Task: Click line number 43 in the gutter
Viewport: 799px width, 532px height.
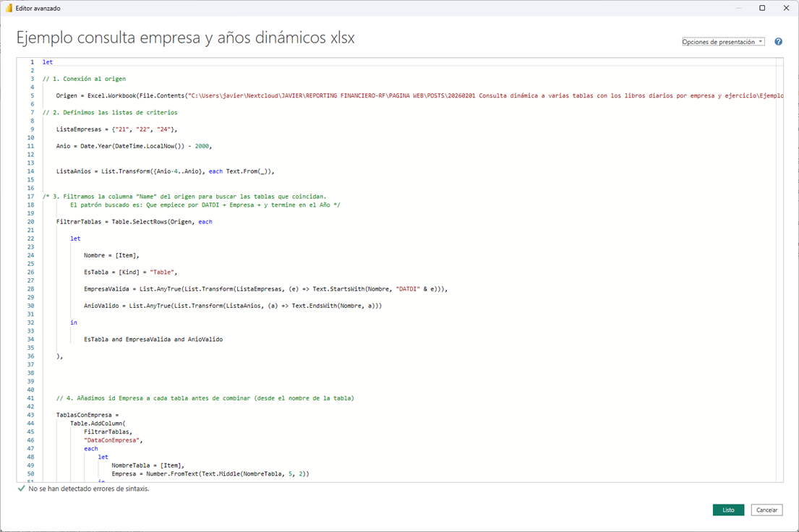Action: pos(31,415)
